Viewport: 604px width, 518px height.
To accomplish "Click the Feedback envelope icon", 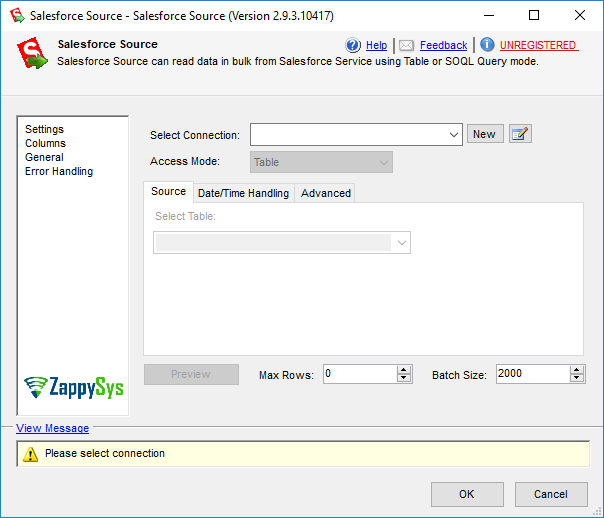I will (x=406, y=45).
